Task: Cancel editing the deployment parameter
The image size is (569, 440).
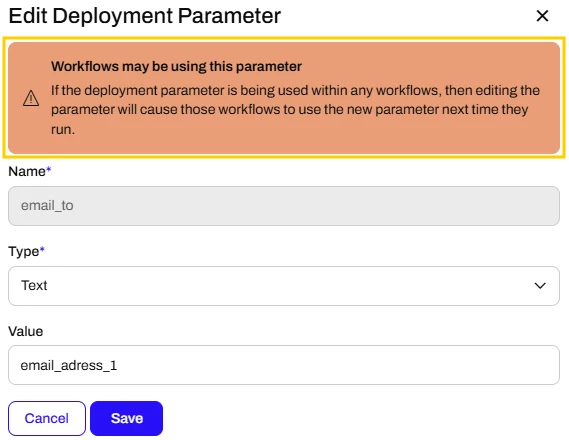Action: pyautogui.click(x=47, y=418)
